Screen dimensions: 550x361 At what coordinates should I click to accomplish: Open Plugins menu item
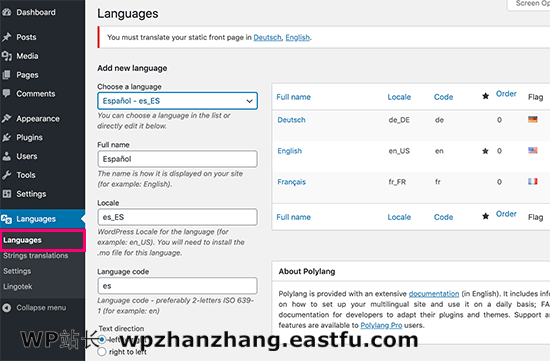point(29,138)
